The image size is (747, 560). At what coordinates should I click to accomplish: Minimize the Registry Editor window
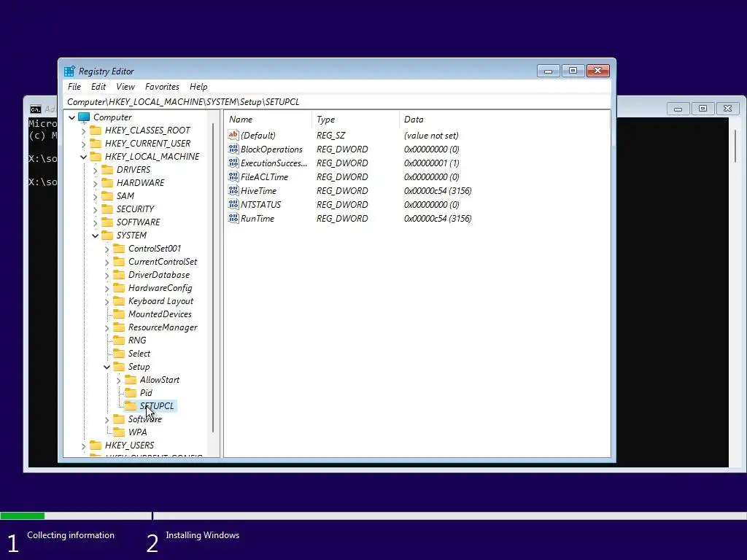(548, 71)
